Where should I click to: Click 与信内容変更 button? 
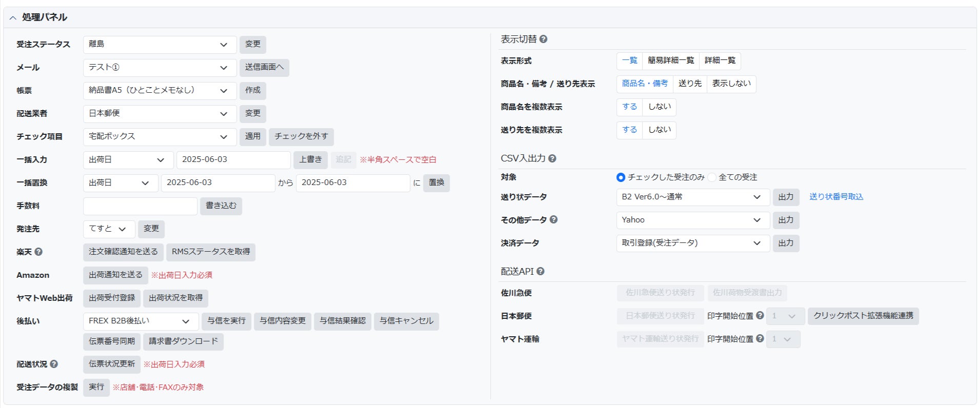(x=283, y=321)
